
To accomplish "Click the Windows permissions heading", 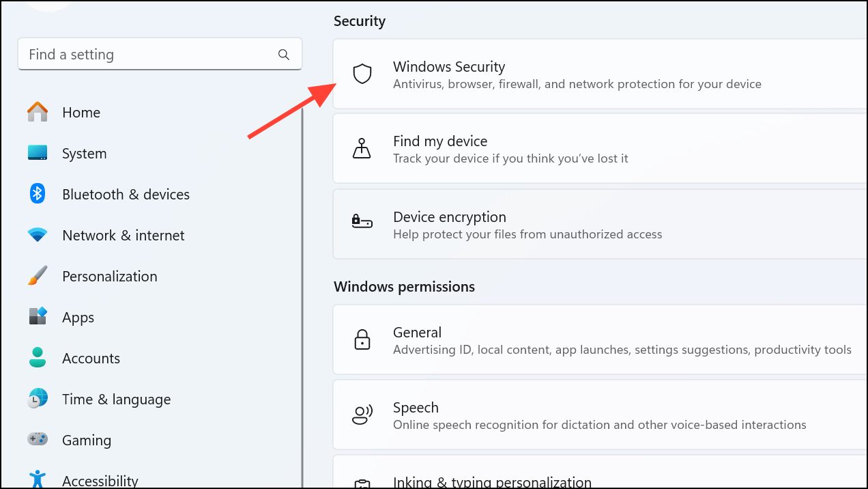I will [x=404, y=287].
